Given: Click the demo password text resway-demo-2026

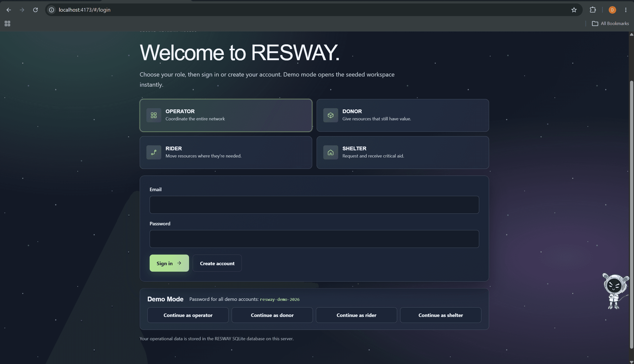Looking at the screenshot, I should (x=279, y=299).
